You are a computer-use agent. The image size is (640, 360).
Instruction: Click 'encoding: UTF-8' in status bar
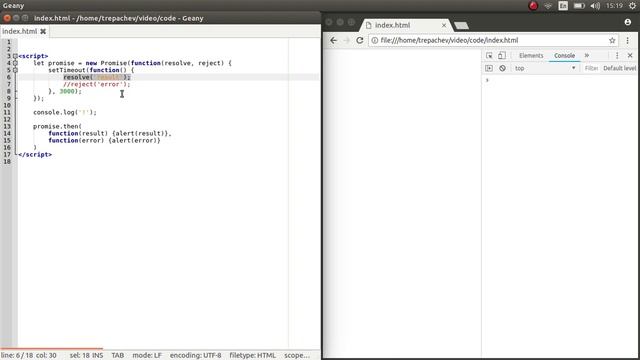click(x=196, y=355)
